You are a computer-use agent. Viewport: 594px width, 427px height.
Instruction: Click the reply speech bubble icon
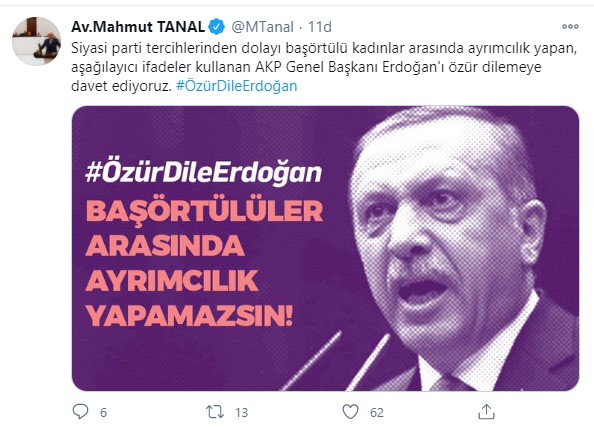(x=80, y=411)
